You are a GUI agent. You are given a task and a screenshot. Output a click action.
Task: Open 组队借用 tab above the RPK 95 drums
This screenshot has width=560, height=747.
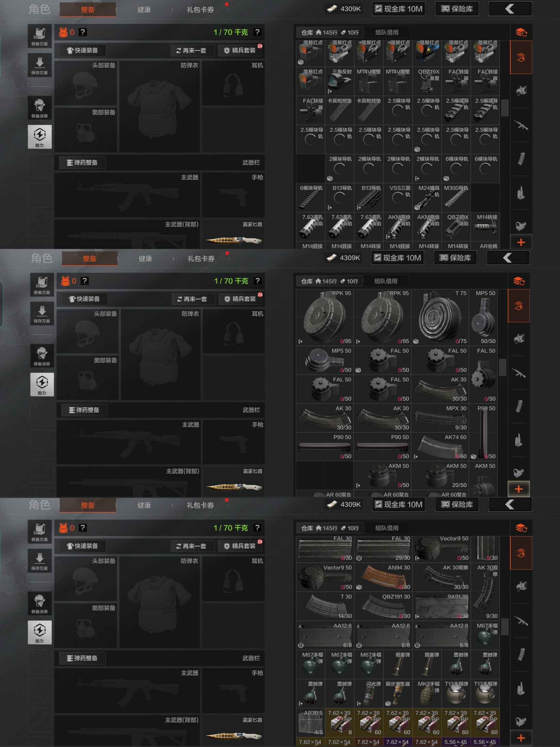click(x=385, y=281)
